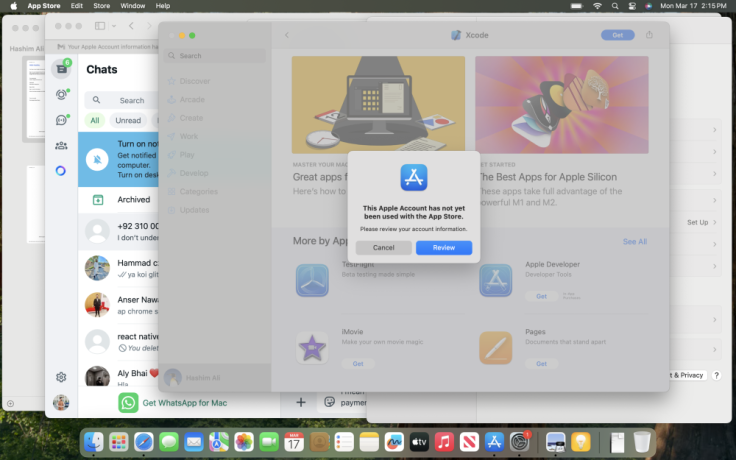The image size is (736, 460).
Task: Go back using App Store back chevron
Action: click(x=287, y=35)
